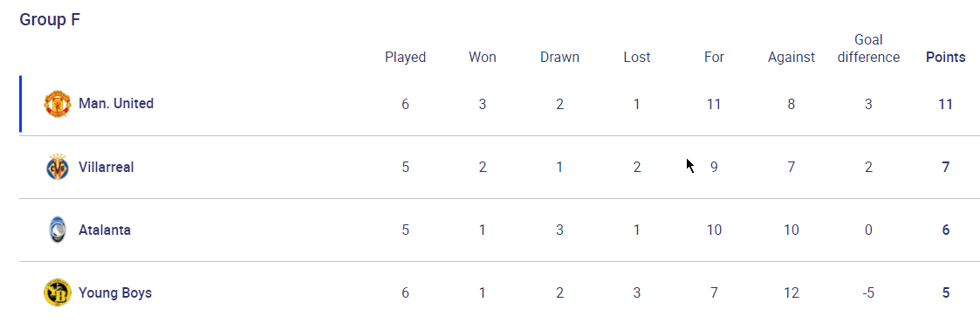
Task: Click the Atalanta club crest
Action: click(57, 230)
